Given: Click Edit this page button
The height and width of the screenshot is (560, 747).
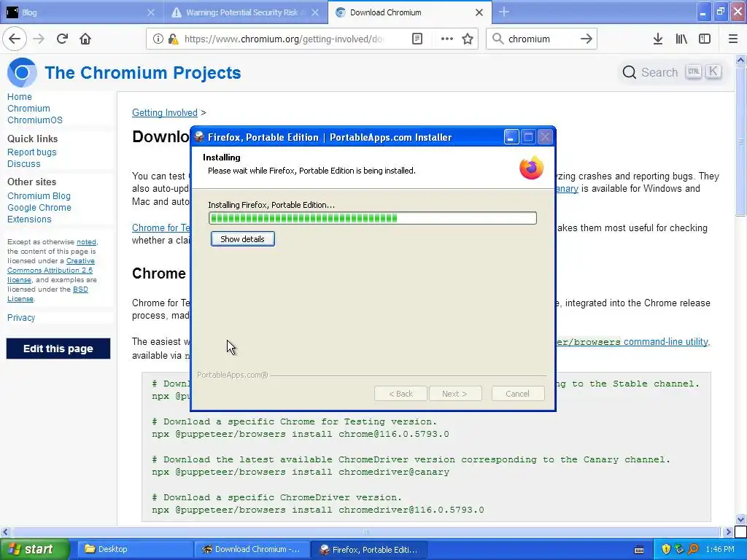Looking at the screenshot, I should point(58,349).
